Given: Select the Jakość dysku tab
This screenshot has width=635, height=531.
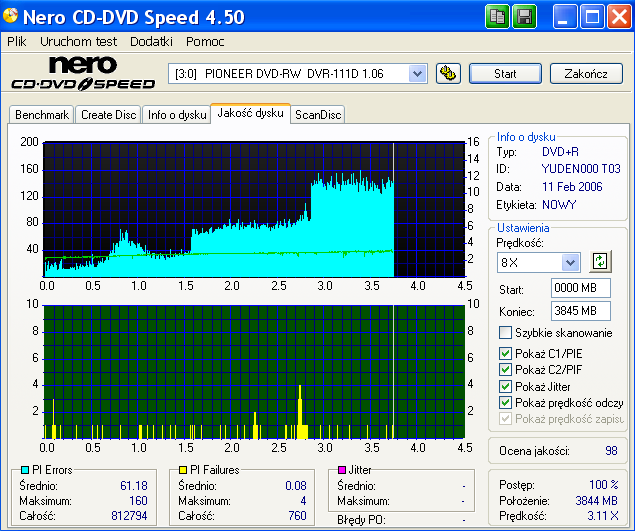Looking at the screenshot, I should click(x=250, y=113).
